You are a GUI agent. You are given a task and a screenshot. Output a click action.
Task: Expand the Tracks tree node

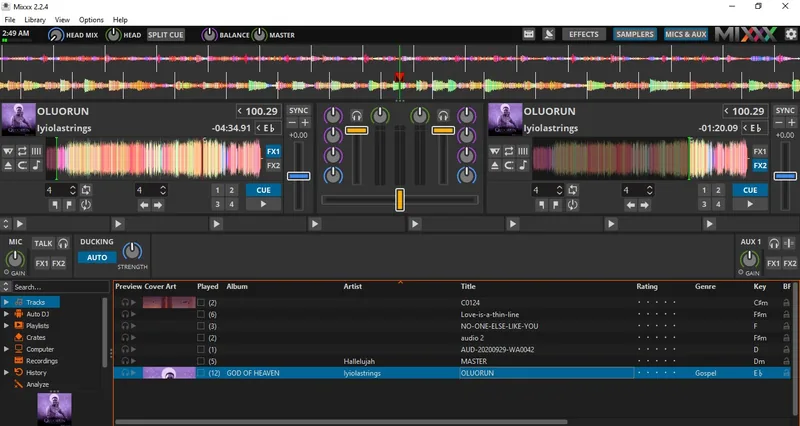pos(6,302)
